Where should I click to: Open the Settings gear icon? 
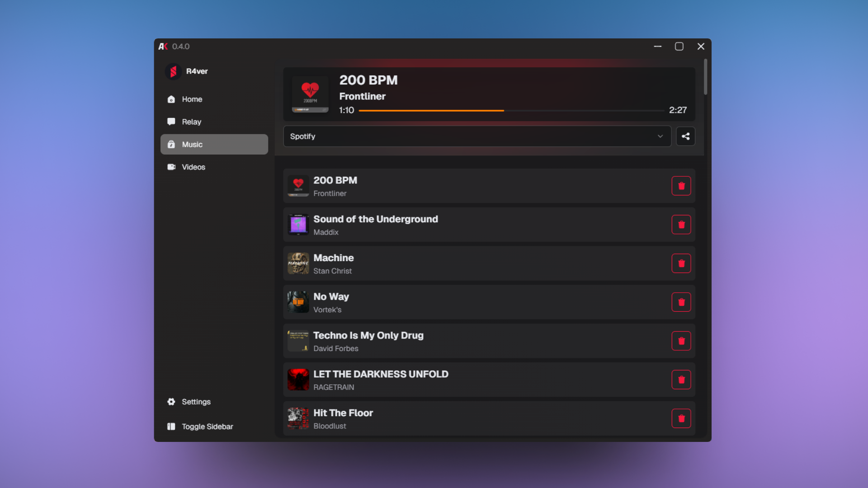click(171, 402)
